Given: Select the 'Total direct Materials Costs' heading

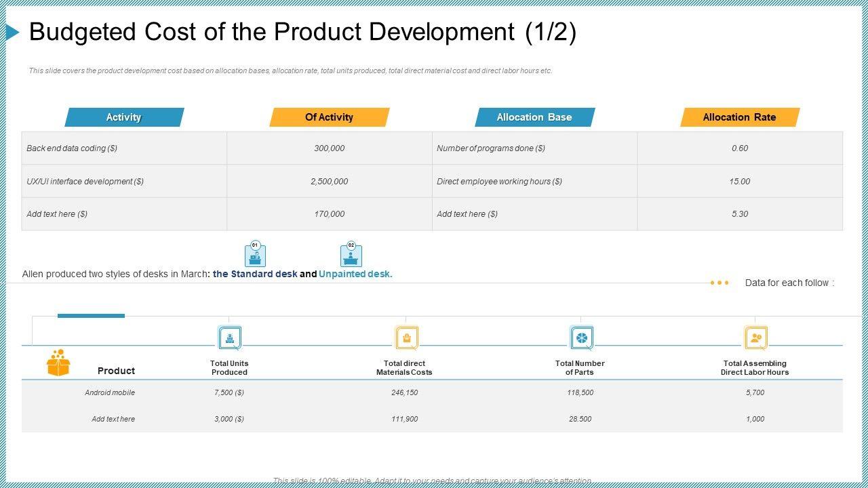Looking at the screenshot, I should click(404, 368).
